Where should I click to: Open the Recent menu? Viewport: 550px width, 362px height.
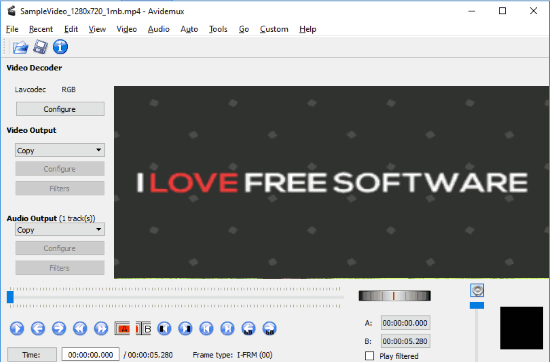click(41, 29)
